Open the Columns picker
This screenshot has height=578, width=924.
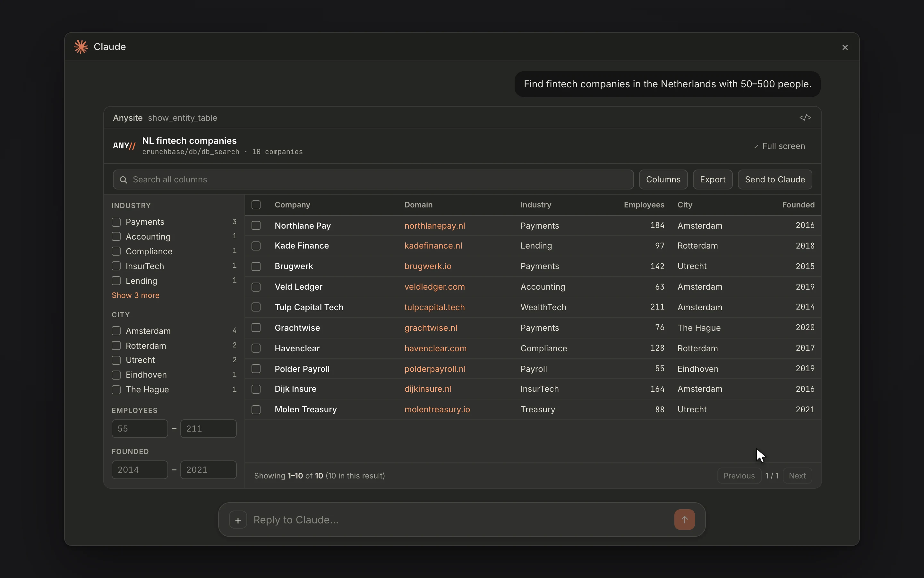coord(663,180)
